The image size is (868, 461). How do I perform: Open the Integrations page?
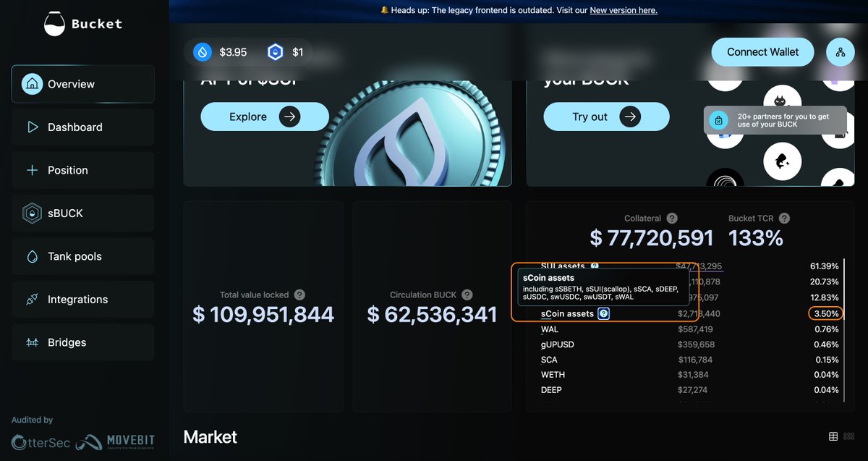[x=82, y=300]
